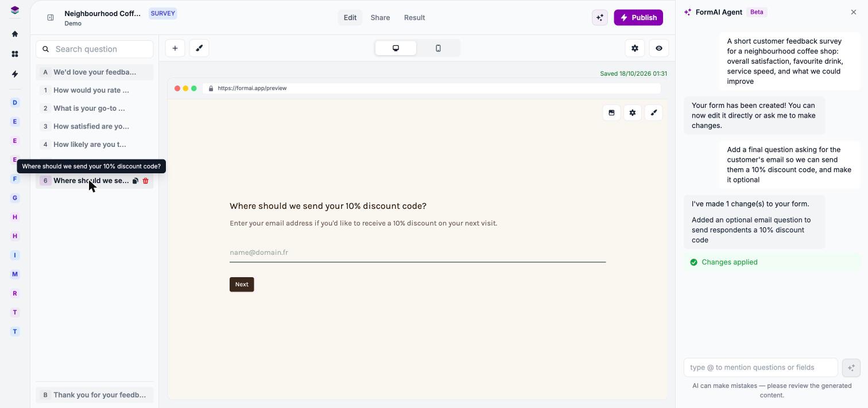This screenshot has height=408, width=868.
Task: Select welcome screen 'We'd love your feedba...'
Action: [x=95, y=72]
